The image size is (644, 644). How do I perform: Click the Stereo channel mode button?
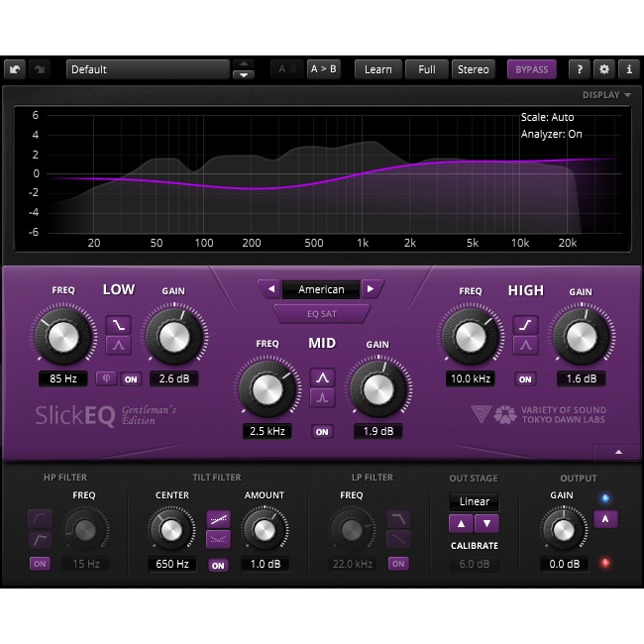point(474,69)
